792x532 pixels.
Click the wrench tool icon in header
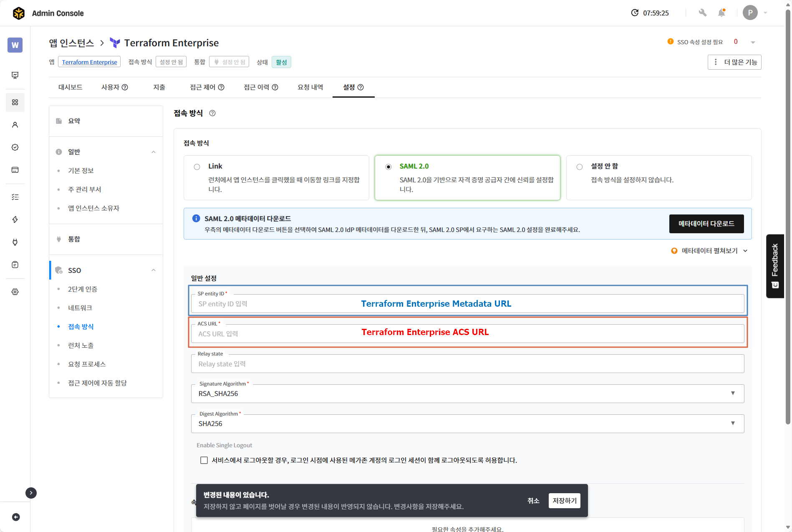coord(703,13)
